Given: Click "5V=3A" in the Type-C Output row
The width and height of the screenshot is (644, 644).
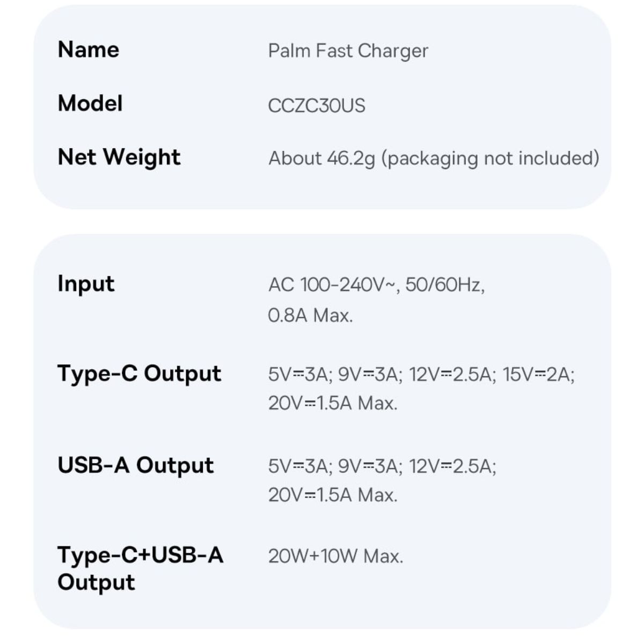Looking at the screenshot, I should tap(299, 374).
